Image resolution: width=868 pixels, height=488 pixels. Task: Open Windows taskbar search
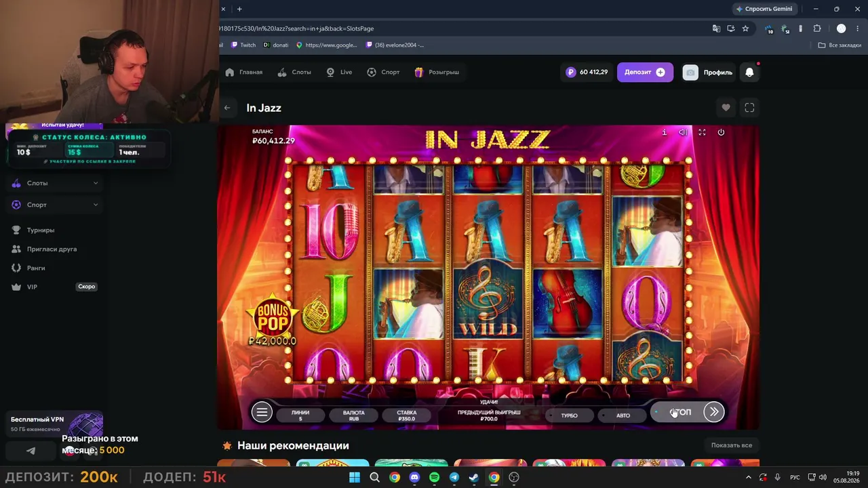374,477
